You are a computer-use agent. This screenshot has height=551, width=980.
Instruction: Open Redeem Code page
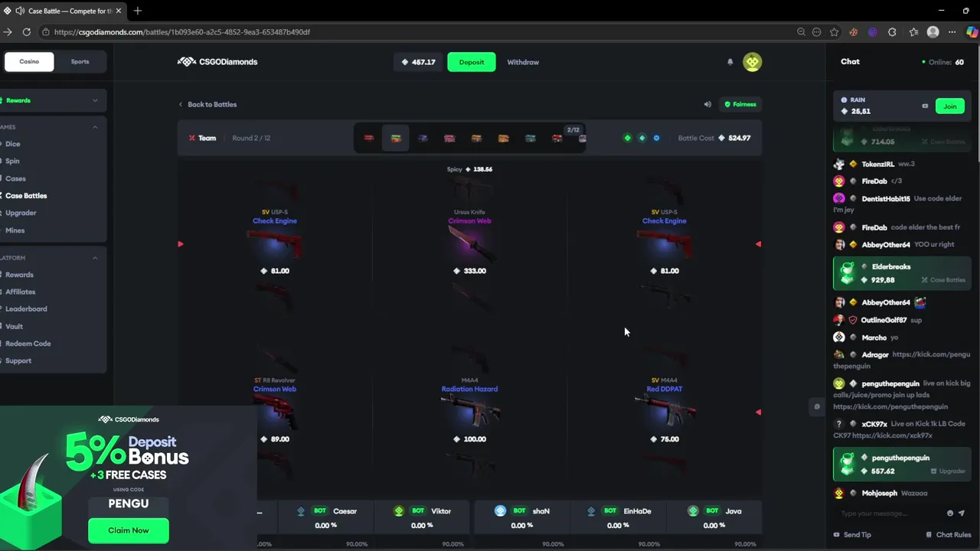pos(28,344)
